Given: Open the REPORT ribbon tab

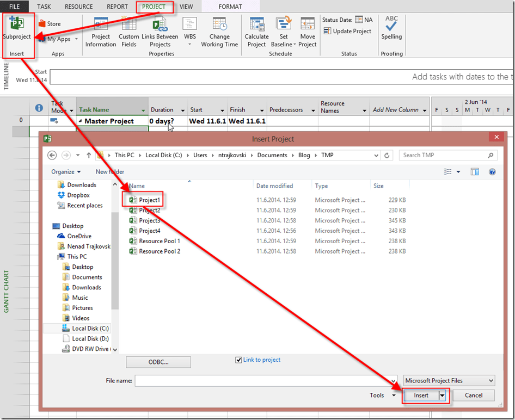Looking at the screenshot, I should 117,7.
